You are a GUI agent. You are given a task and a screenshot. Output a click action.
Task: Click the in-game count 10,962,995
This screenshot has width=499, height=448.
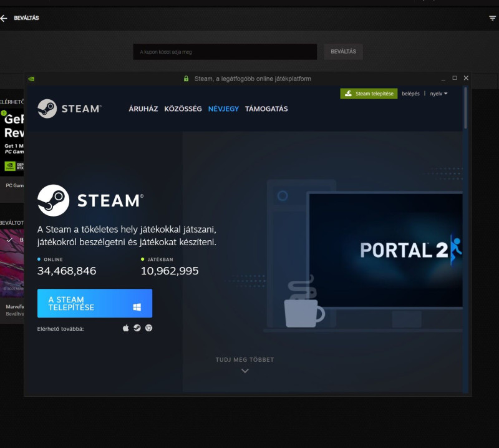coord(170,271)
